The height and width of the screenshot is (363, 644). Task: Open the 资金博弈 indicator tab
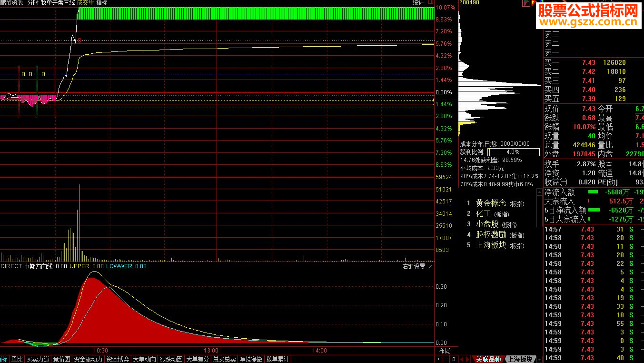click(x=118, y=359)
